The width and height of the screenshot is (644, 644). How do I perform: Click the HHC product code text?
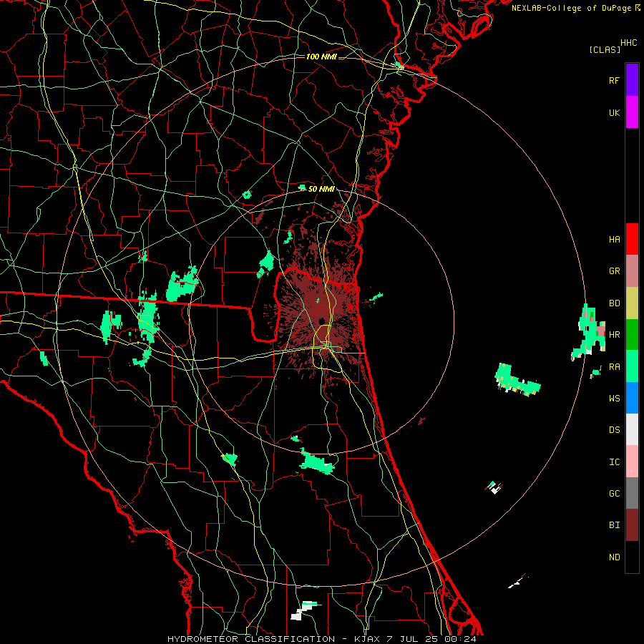point(628,43)
